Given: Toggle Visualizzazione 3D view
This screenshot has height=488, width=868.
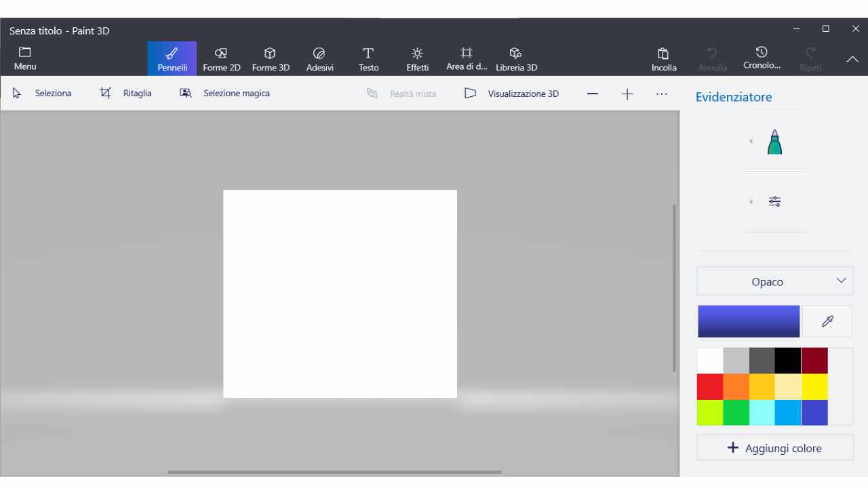Looking at the screenshot, I should 512,94.
